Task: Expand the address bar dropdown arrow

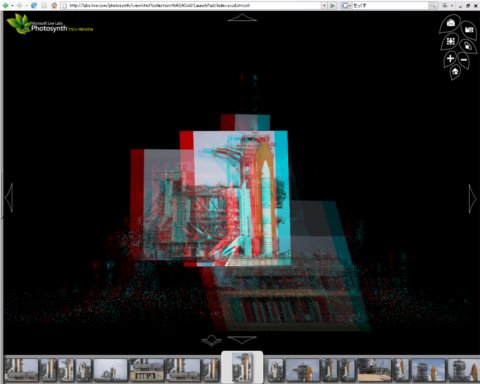Action: (x=324, y=5)
